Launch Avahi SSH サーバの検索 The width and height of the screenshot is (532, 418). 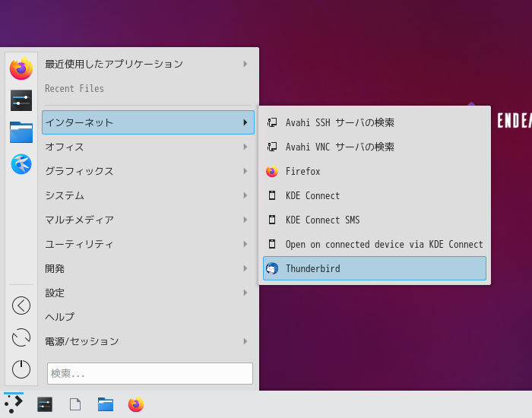[x=375, y=122]
